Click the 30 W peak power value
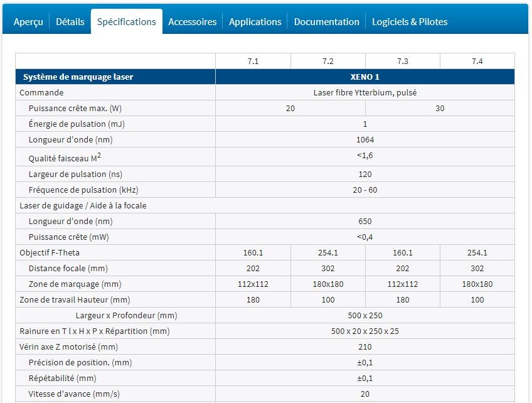The height and width of the screenshot is (403, 532). coord(440,108)
